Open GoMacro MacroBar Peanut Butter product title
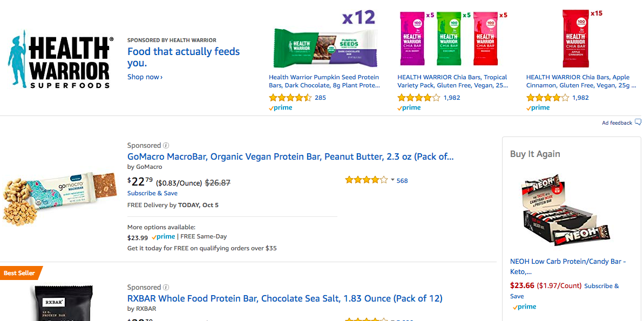This screenshot has width=644, height=321. 290,156
